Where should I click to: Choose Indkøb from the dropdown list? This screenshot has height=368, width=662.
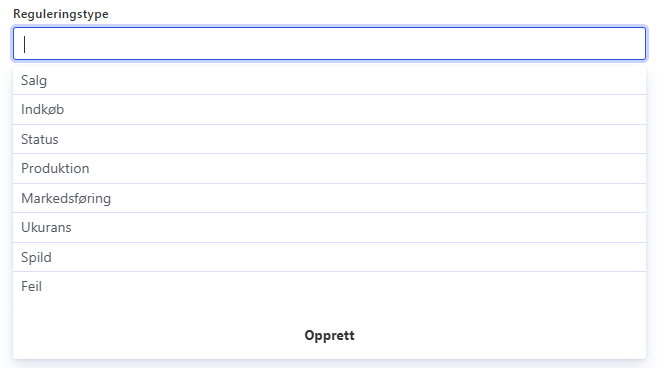(329, 110)
